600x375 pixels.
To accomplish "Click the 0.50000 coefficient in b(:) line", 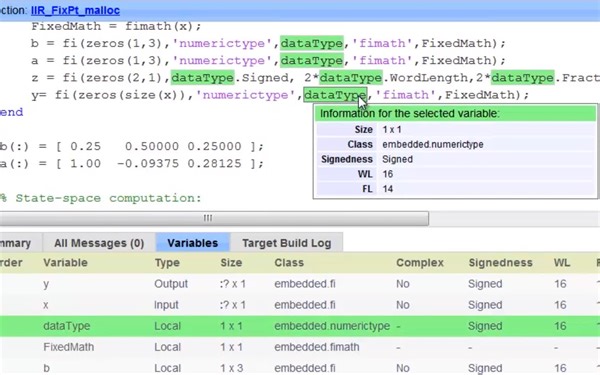I will pyautogui.click(x=152, y=146).
